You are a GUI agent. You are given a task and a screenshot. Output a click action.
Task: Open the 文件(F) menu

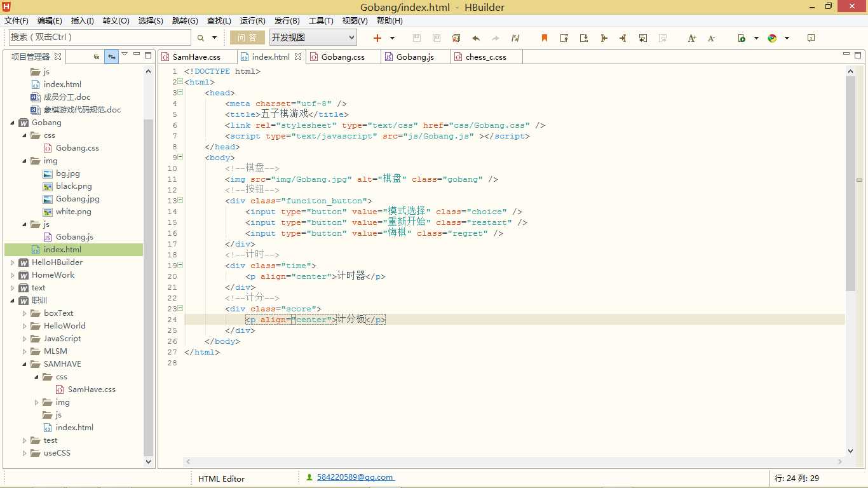17,21
